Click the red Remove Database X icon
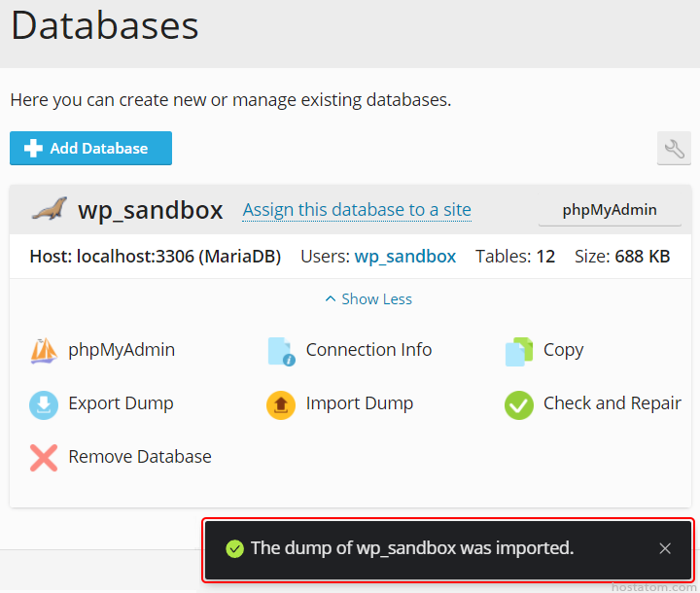 point(44,458)
